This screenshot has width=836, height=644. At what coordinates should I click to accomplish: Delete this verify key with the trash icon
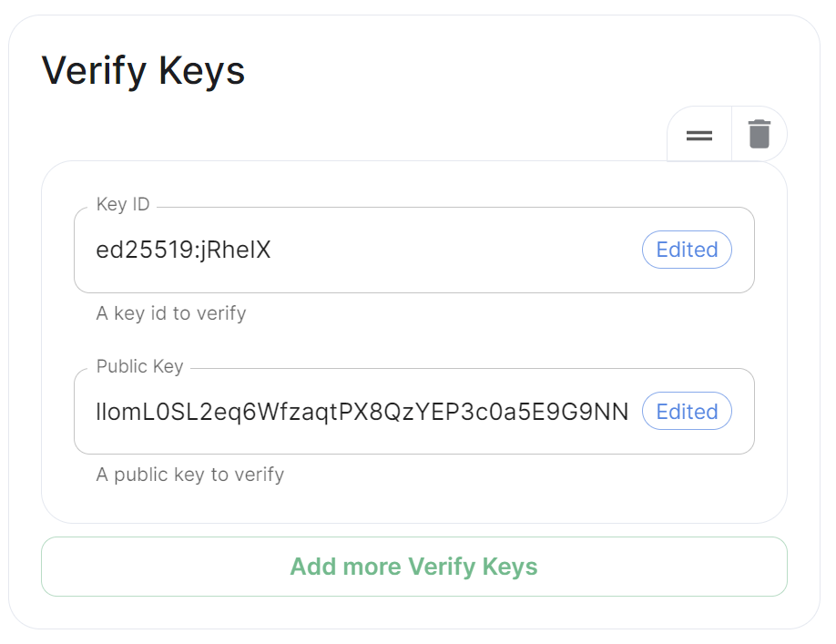760,134
